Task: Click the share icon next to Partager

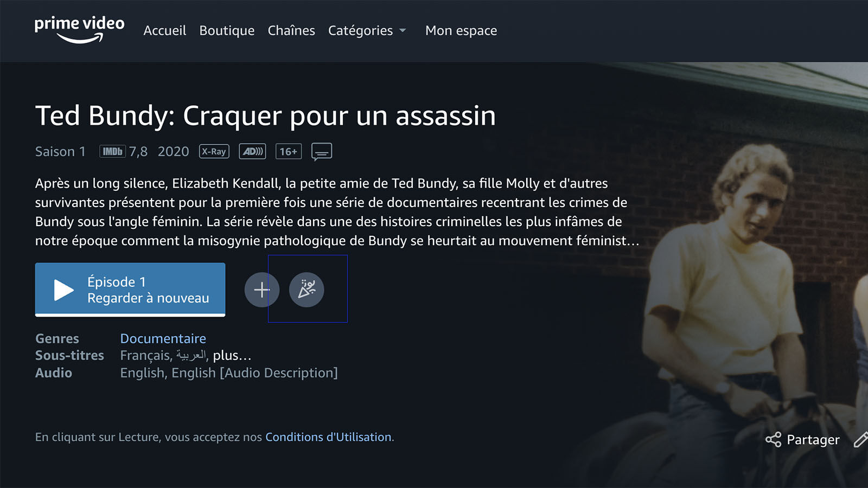Action: (773, 439)
